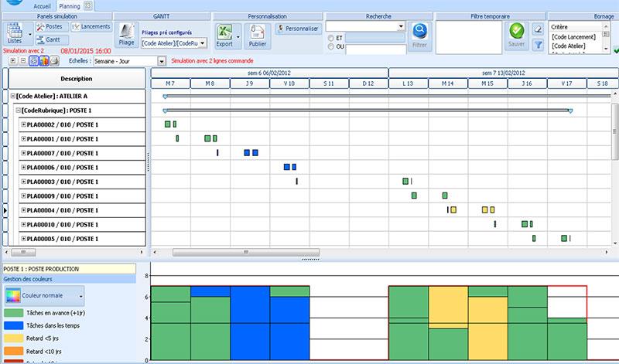Click the blue Tâches dans les temps swatch
The width and height of the screenshot is (619, 364).
pyautogui.click(x=14, y=326)
